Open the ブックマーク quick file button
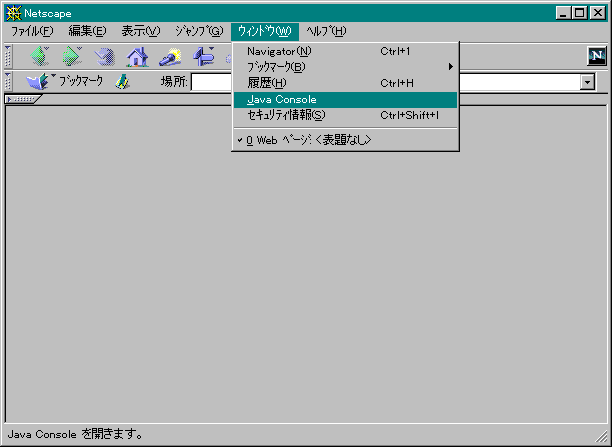Screen dimensions: 612x447 [x=64, y=81]
